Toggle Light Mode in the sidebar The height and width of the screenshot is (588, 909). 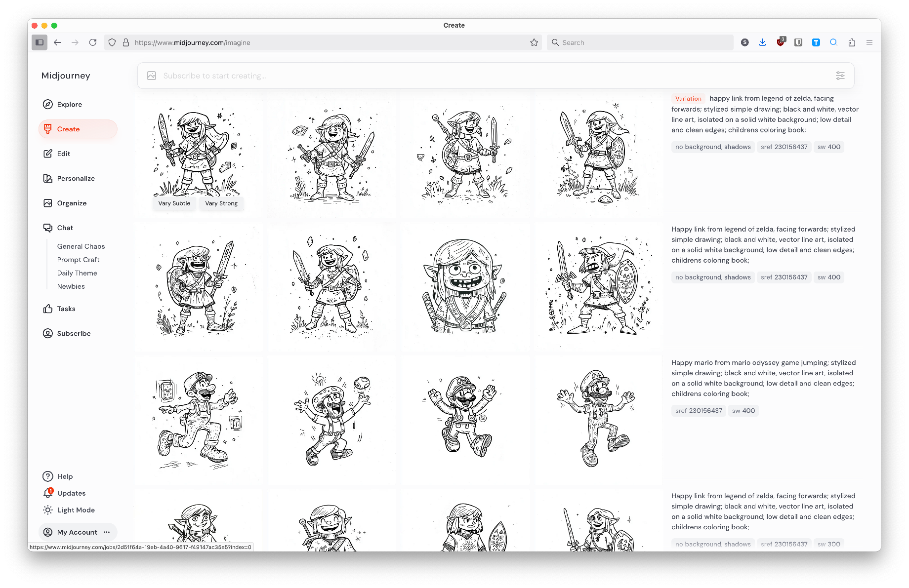[69, 510]
